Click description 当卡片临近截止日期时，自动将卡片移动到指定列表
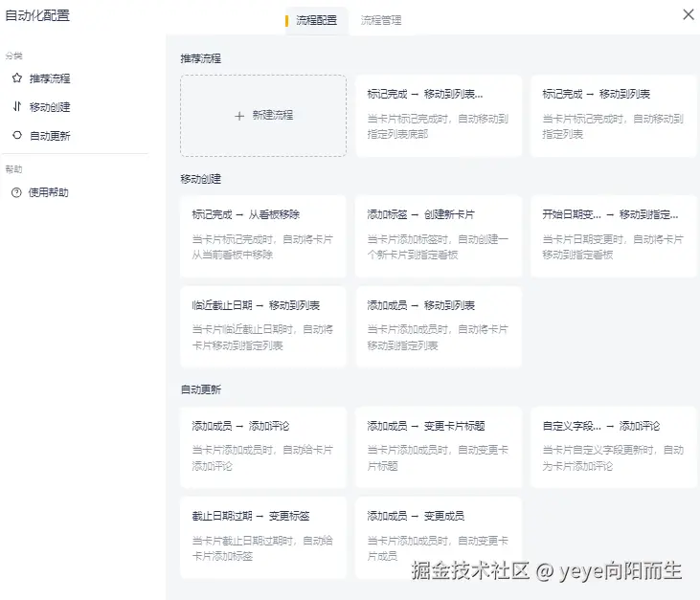 262,338
